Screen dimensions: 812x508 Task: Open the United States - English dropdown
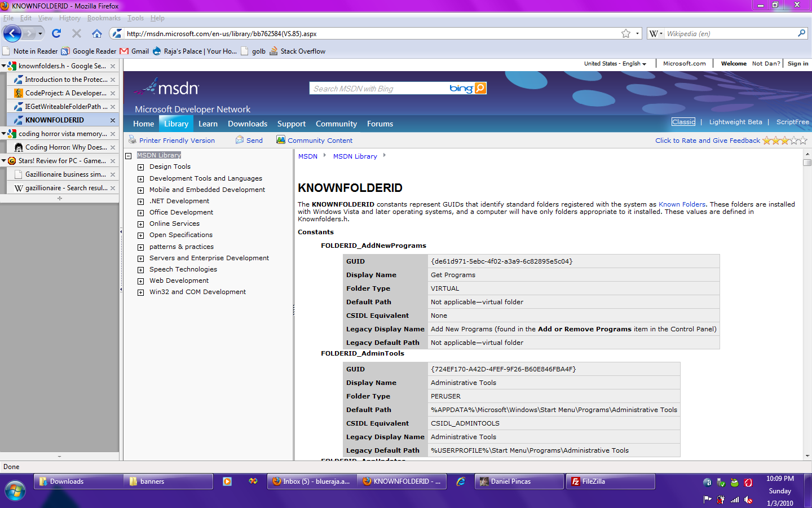click(x=615, y=64)
